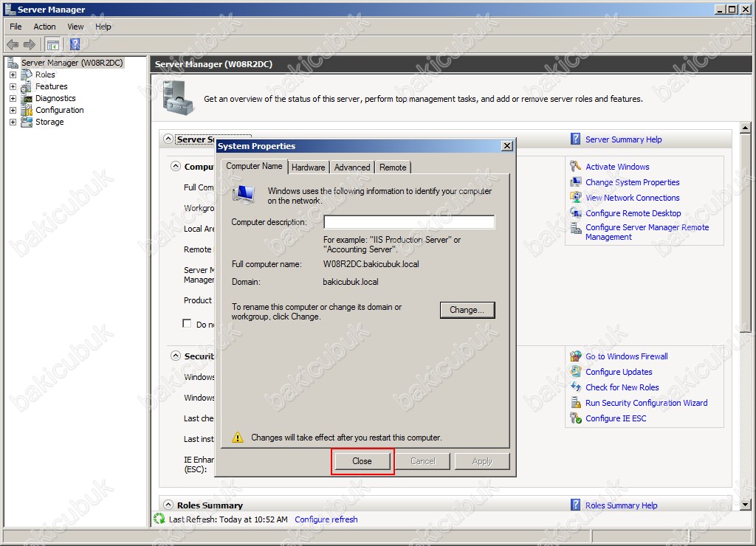The height and width of the screenshot is (546, 756).
Task: Click the Close button in System Properties
Action: coord(362,461)
